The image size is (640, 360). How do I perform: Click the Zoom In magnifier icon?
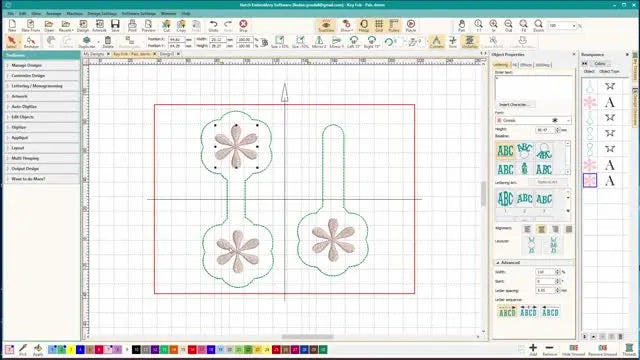coord(493,25)
